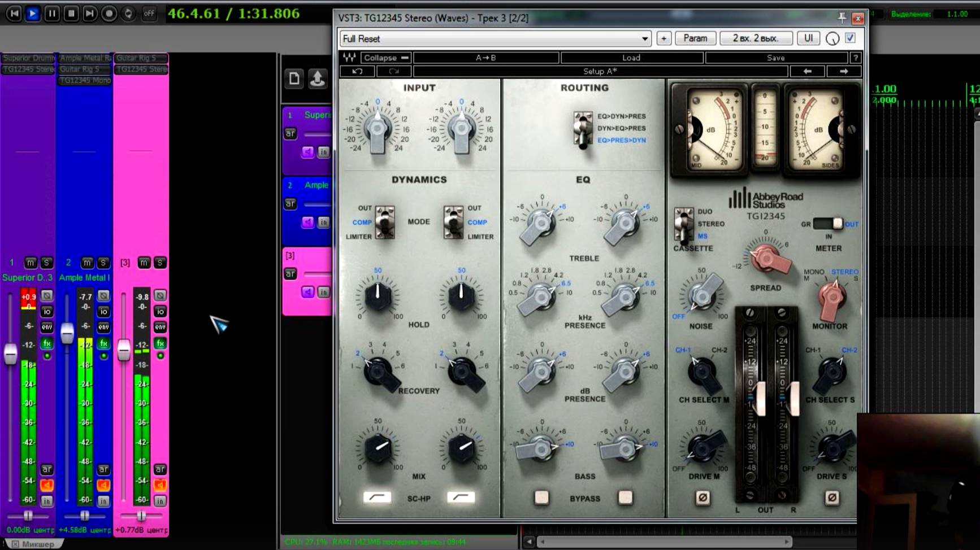Open the 'Ample Metal' FX slot in the mixer
The image size is (980, 550).
[x=85, y=58]
